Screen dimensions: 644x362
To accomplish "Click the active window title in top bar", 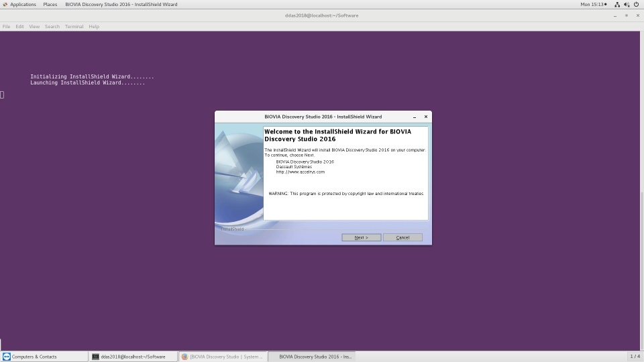I will (x=121, y=4).
